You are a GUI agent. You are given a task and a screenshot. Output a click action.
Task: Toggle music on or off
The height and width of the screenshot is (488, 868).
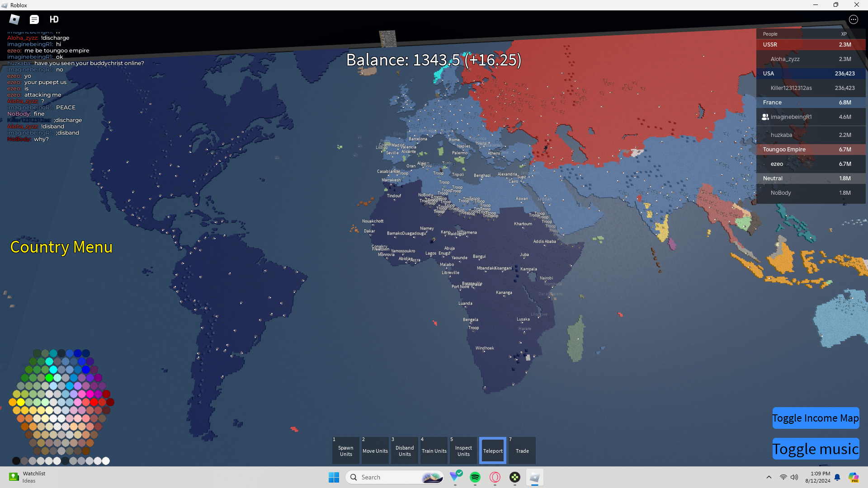(815, 449)
